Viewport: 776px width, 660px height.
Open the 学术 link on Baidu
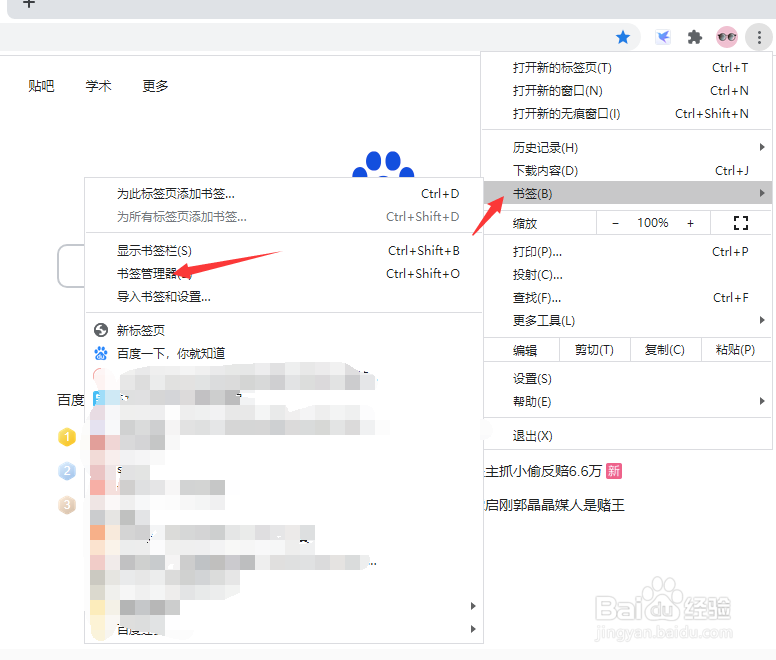point(98,86)
